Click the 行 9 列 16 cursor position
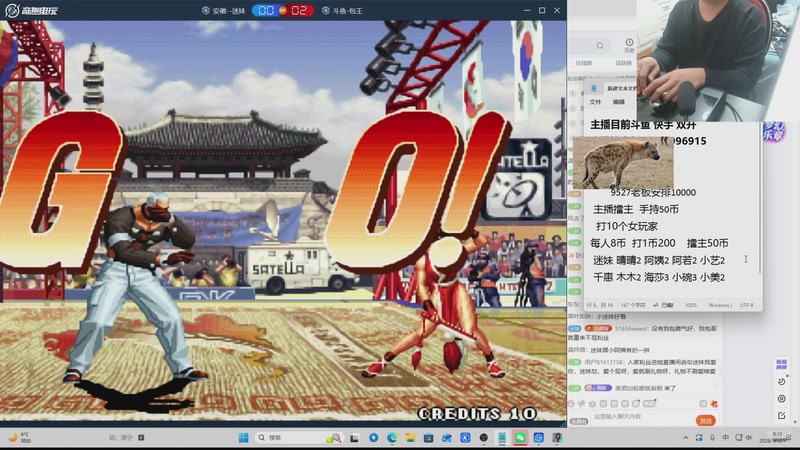Viewport: 800px width, 450px height. [599, 305]
